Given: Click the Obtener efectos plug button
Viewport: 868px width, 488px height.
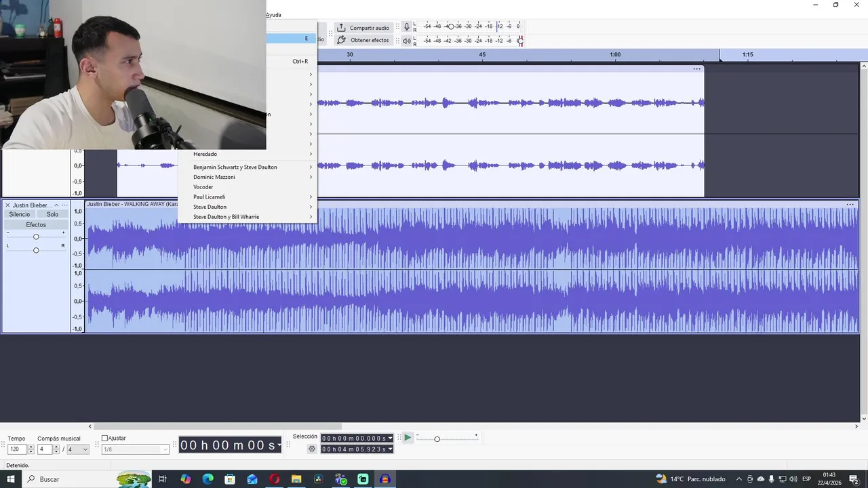Looking at the screenshot, I should click(x=363, y=40).
